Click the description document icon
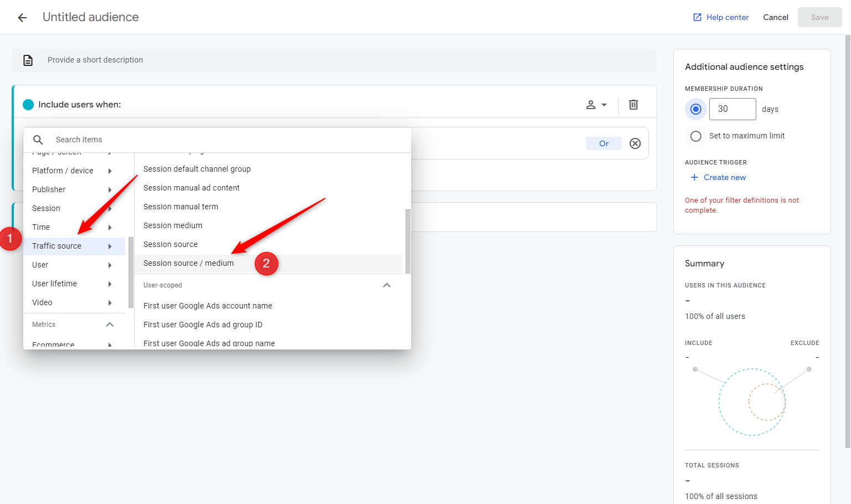 [28, 60]
